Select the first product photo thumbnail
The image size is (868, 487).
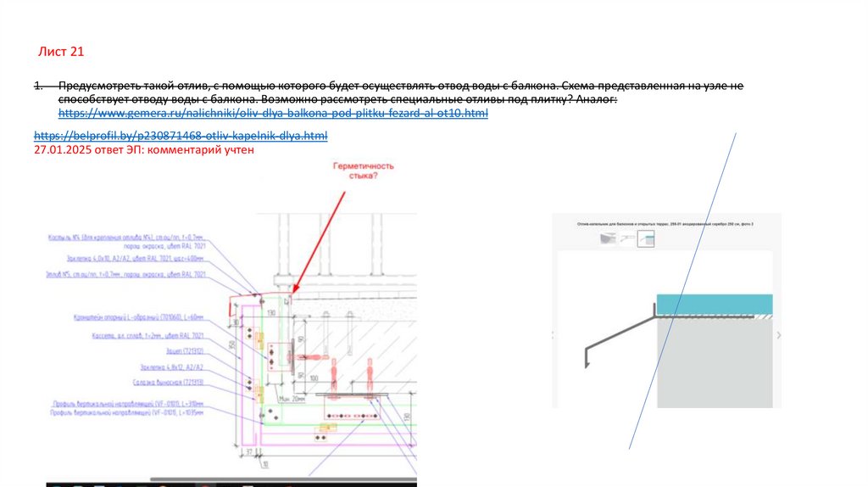pyautogui.click(x=608, y=238)
